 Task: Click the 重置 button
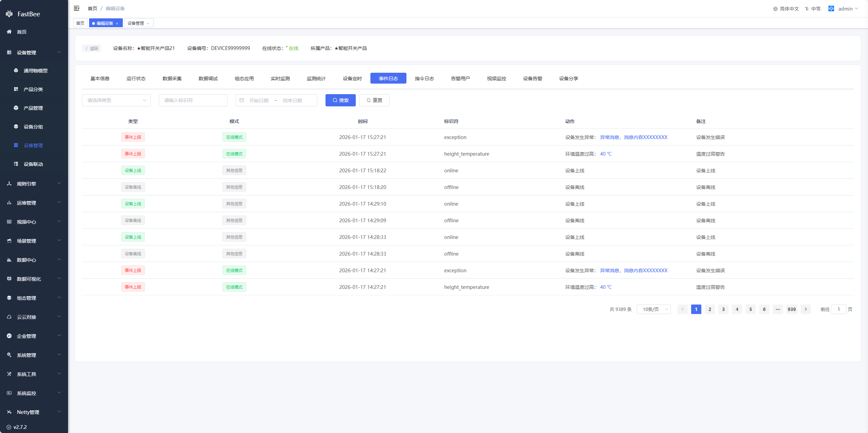[374, 100]
